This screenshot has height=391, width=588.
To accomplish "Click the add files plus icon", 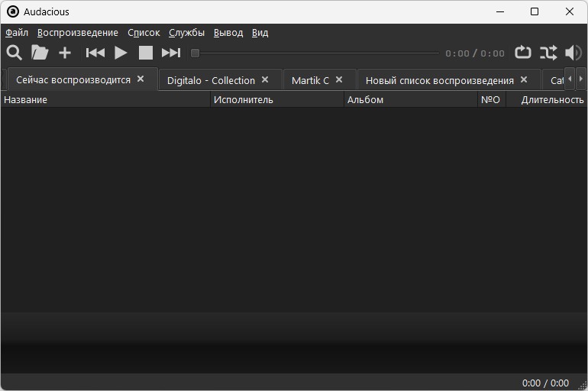I will [65, 53].
